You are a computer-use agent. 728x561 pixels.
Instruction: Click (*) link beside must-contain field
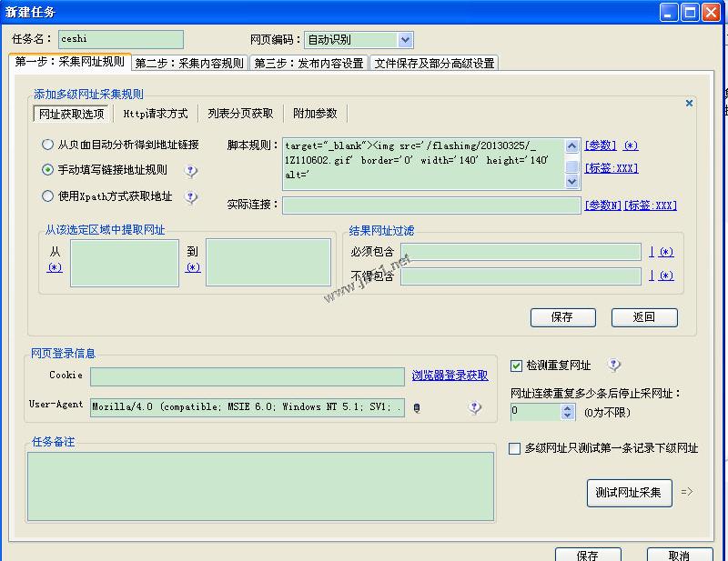click(x=667, y=252)
